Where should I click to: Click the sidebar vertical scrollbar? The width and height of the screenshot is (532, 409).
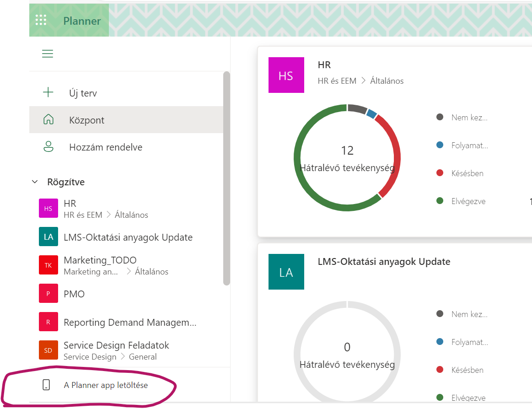click(x=226, y=178)
